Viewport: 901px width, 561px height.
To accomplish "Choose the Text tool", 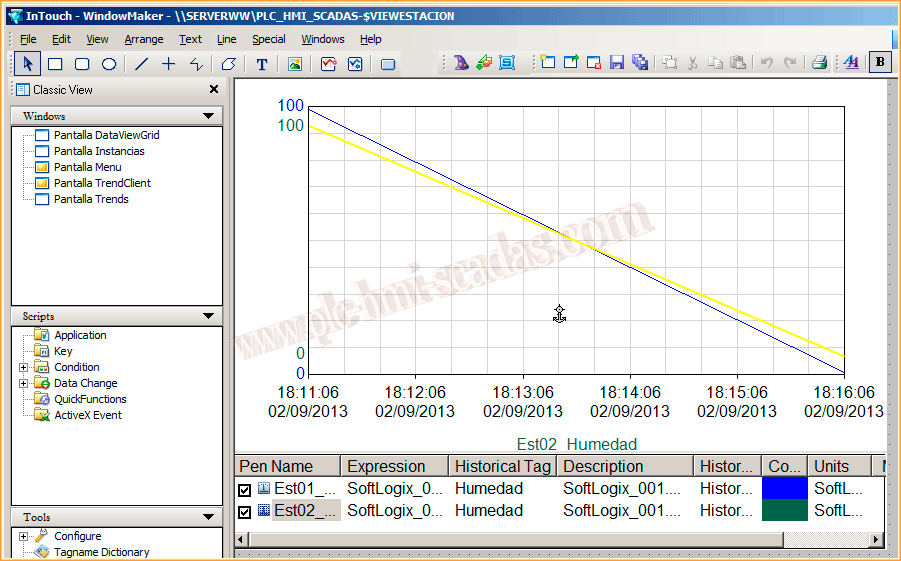I will (x=262, y=64).
